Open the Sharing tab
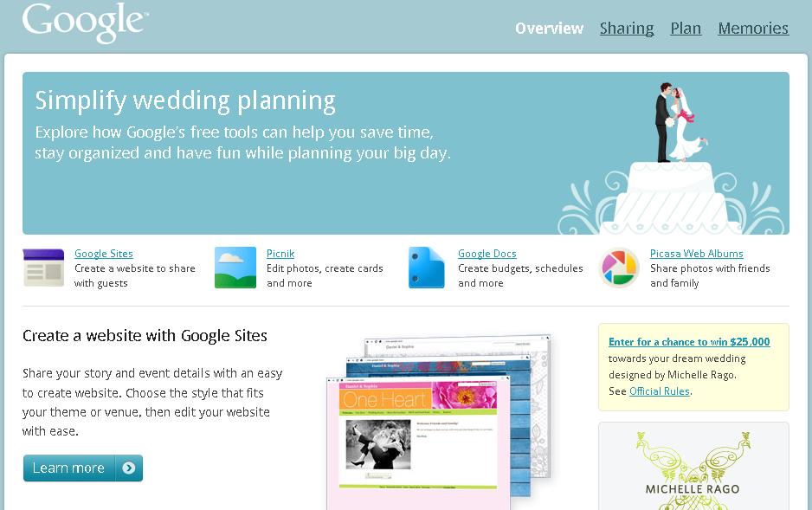Image resolution: width=812 pixels, height=510 pixels. (627, 28)
